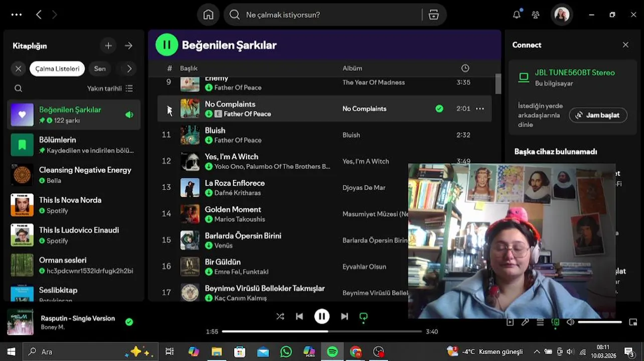Seek in the song progress bar

322,331
